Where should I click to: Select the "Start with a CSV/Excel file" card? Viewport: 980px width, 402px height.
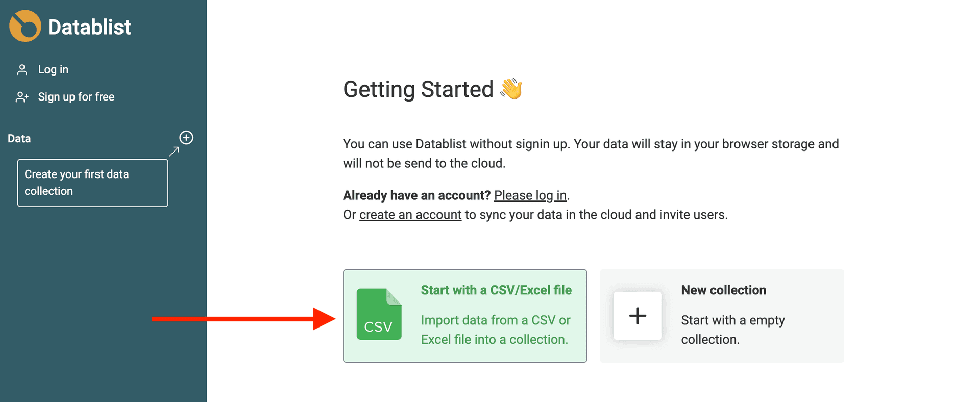point(464,316)
